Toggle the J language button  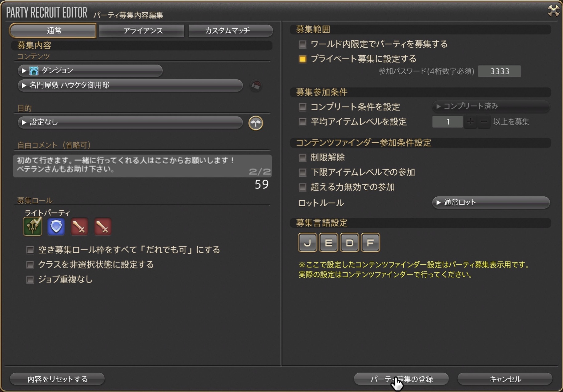307,243
